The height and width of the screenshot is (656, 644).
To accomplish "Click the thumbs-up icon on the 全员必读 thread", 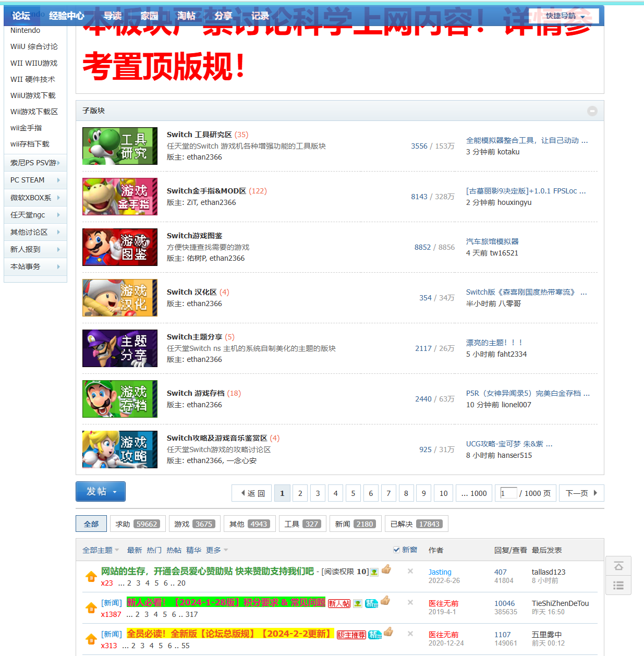I will (388, 633).
